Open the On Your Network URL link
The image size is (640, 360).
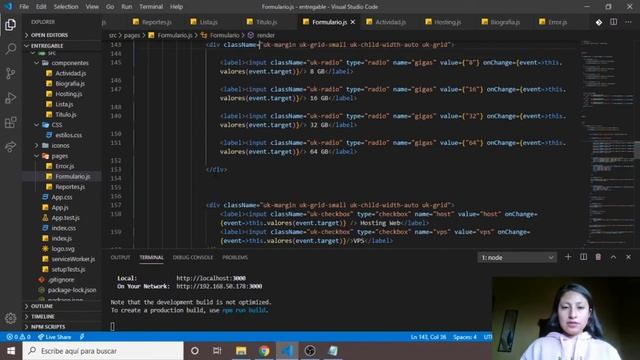[219, 287]
